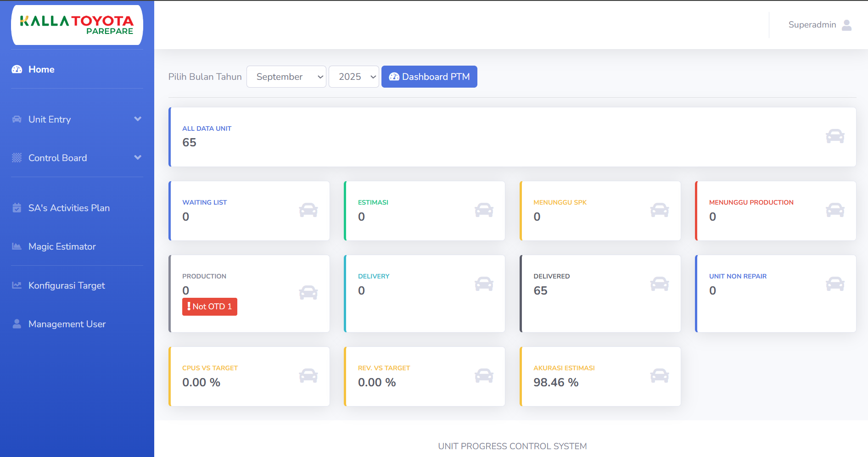Expand the Control Board sidebar chevron
Screen dimensions: 868x457
coord(137,158)
